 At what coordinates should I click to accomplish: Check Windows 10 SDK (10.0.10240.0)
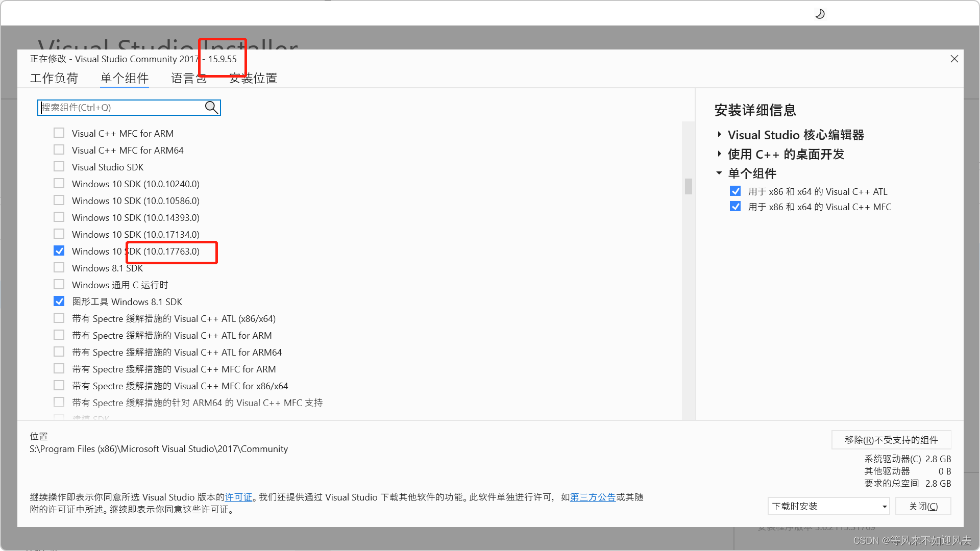pos(59,184)
